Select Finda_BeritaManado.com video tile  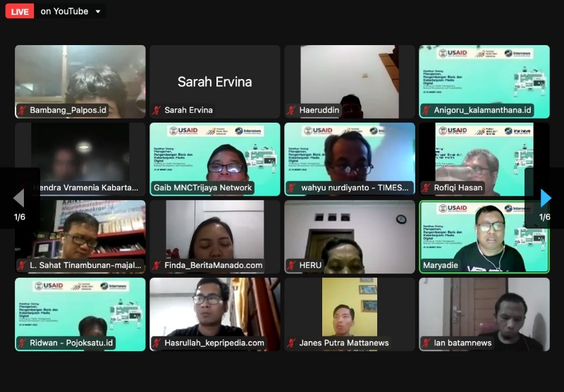click(215, 237)
